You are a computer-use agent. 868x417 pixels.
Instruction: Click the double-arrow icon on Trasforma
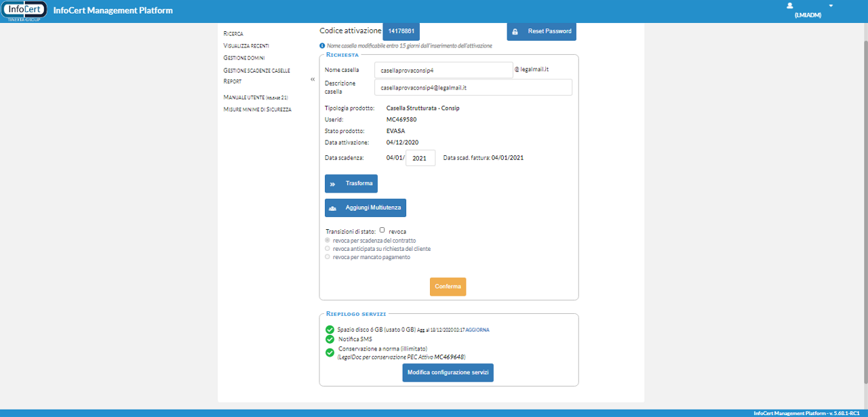333,184
